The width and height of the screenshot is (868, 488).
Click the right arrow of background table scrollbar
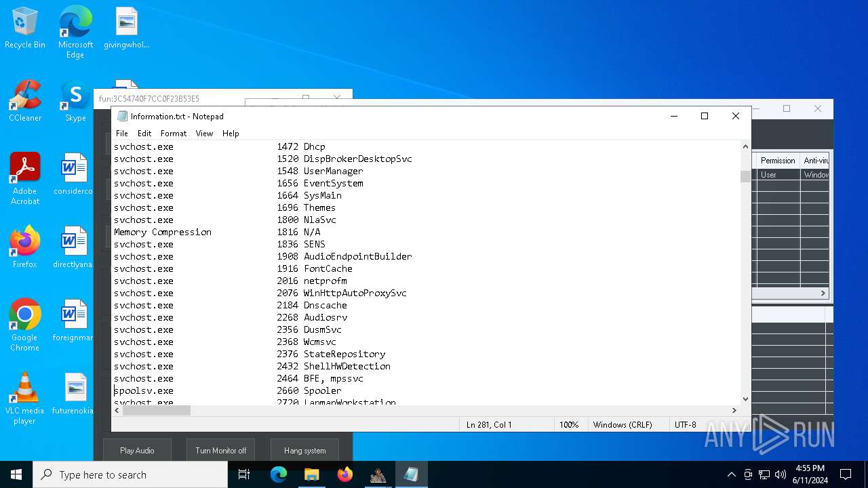(823, 293)
